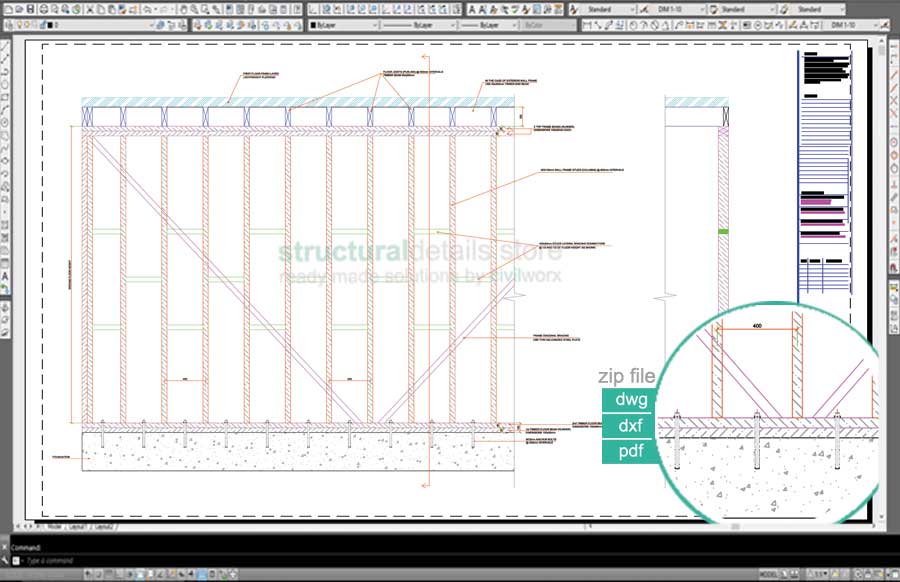Open the Text Style editor icon
This screenshot has width=900, height=582.
pos(572,8)
